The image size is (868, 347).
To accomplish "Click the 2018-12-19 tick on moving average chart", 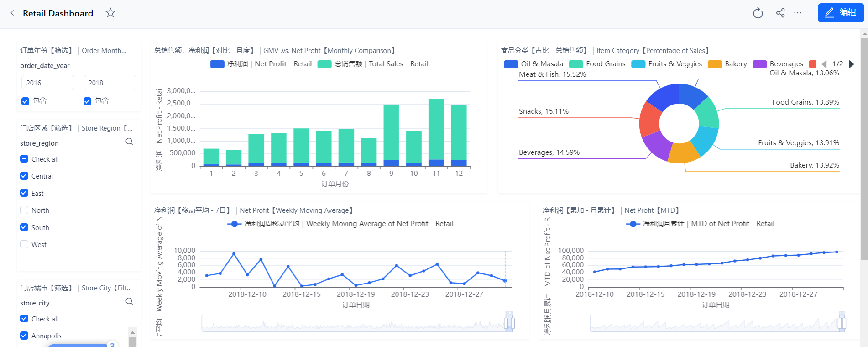I will [356, 294].
